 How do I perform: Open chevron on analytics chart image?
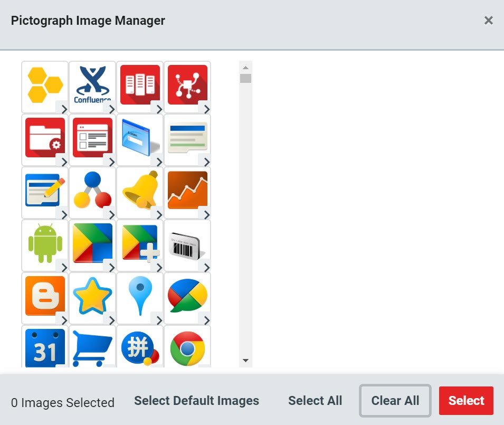click(x=207, y=215)
